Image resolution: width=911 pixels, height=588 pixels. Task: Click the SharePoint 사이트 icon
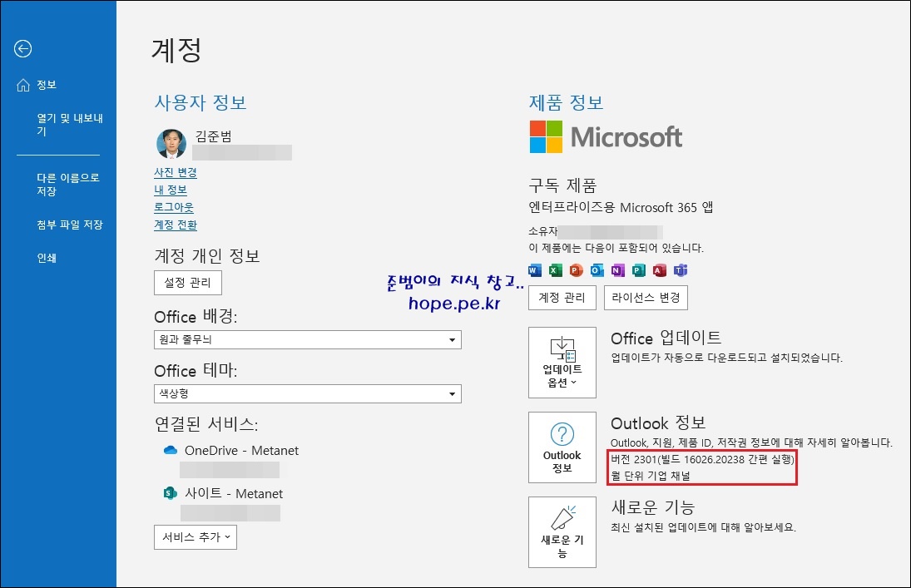(170, 493)
